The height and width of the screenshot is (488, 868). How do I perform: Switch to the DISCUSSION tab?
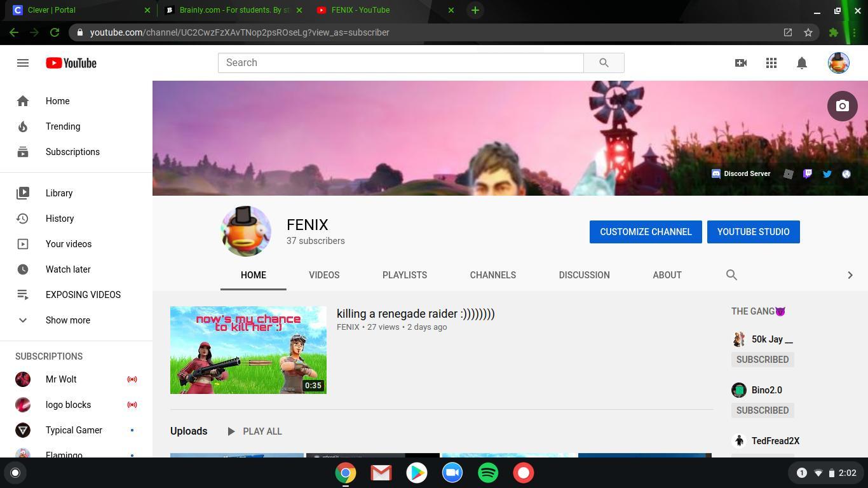tap(585, 275)
